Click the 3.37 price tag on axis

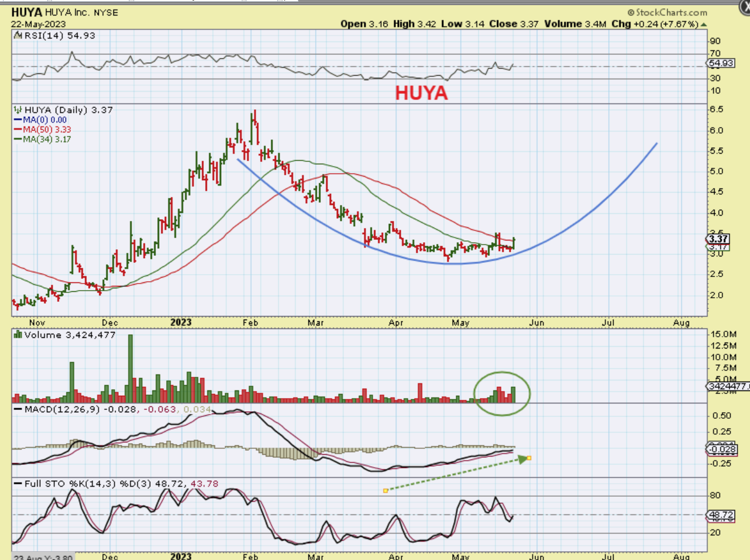pos(718,239)
